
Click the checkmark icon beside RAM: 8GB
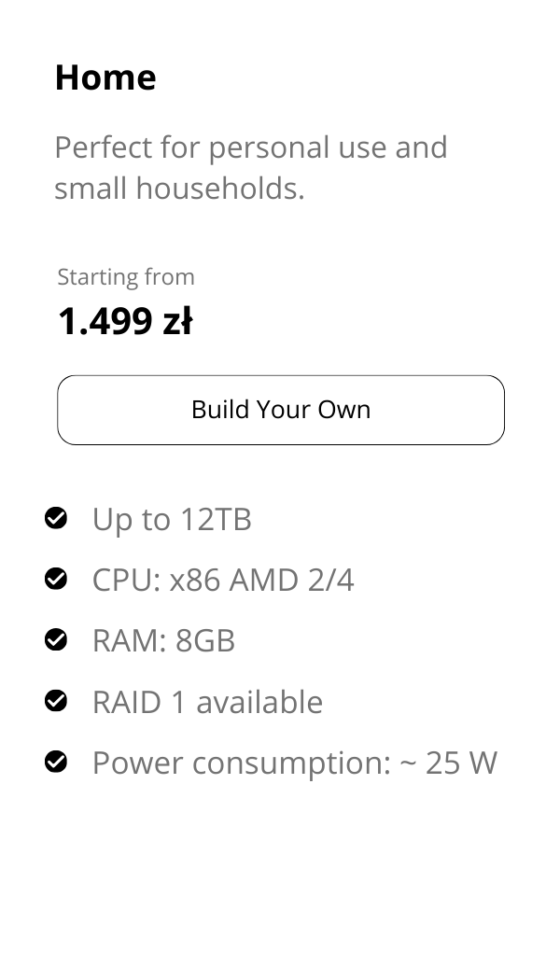coord(56,639)
